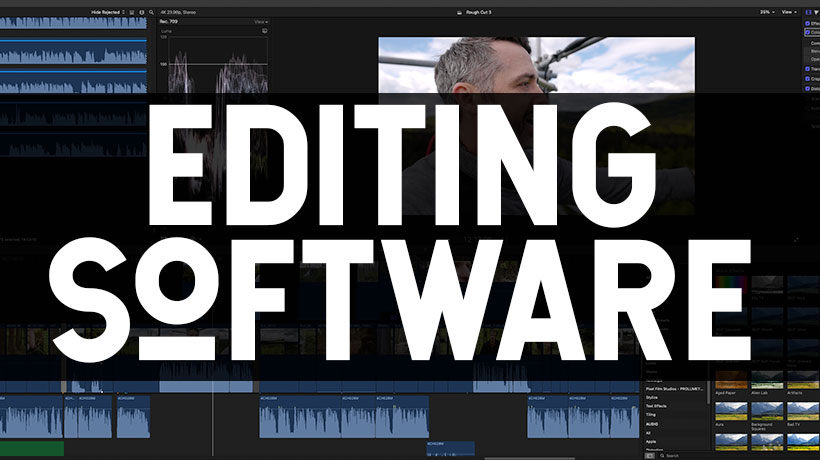Screen dimensions: 820x460
Task: Click the Rec. 709 label in scopes
Action: 168,21
